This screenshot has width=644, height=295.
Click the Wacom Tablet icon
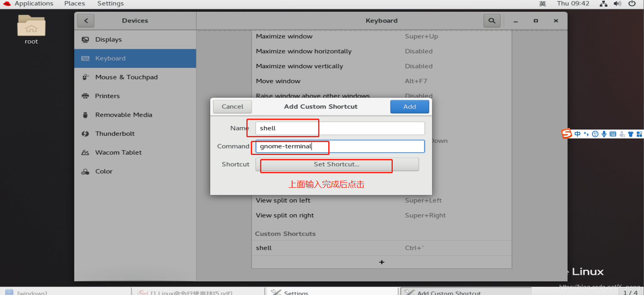point(85,153)
